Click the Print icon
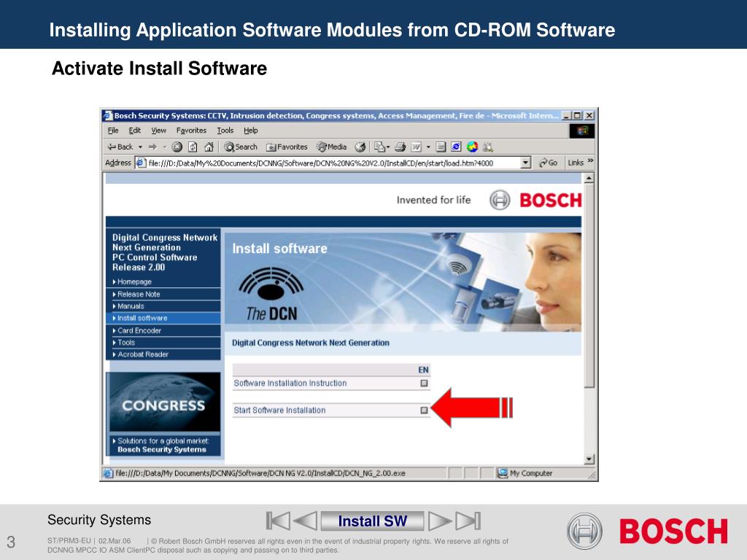This screenshot has height=560, width=747. [x=400, y=147]
